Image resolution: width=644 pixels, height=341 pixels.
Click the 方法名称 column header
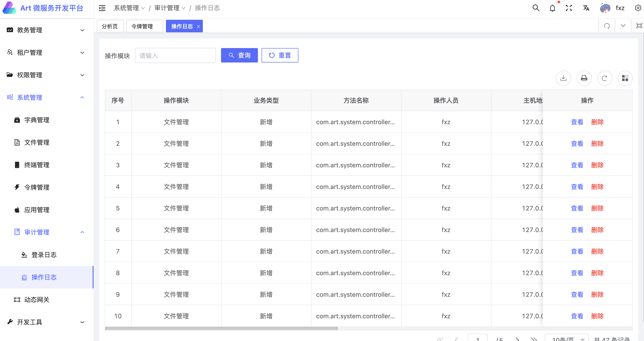(x=356, y=100)
